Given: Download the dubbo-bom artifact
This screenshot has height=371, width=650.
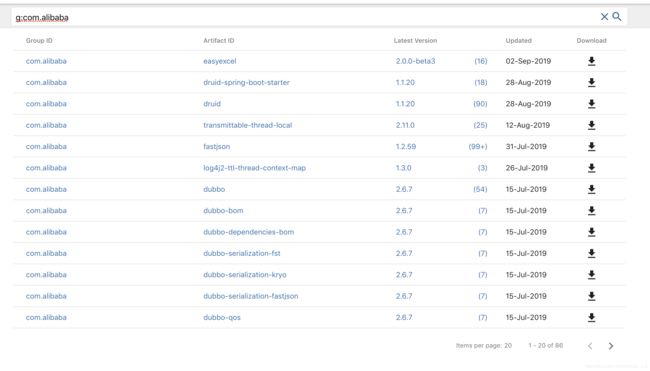Looking at the screenshot, I should point(592,211).
